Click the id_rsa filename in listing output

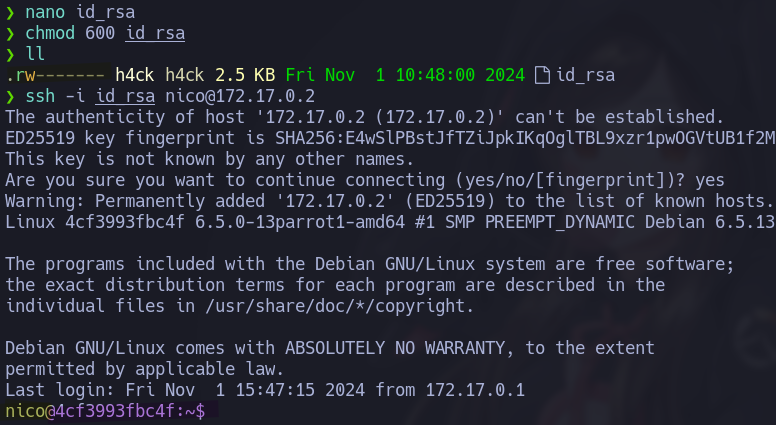click(x=585, y=75)
